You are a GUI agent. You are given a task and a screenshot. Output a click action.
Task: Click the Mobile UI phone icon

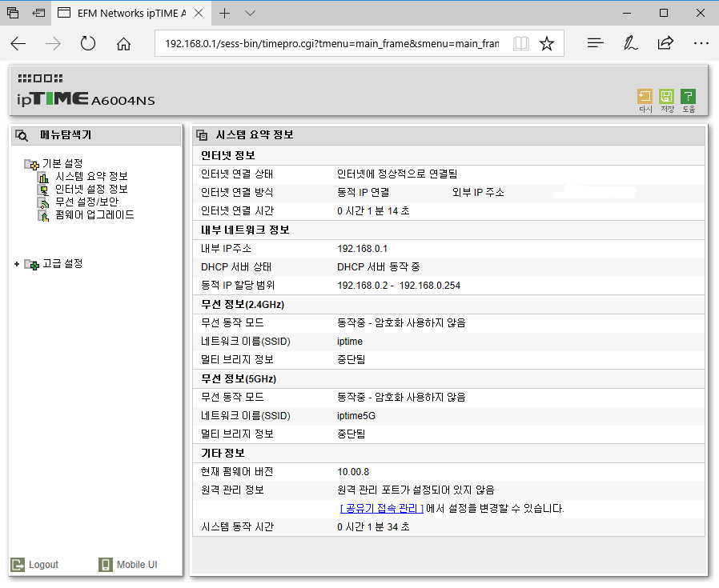click(x=106, y=565)
